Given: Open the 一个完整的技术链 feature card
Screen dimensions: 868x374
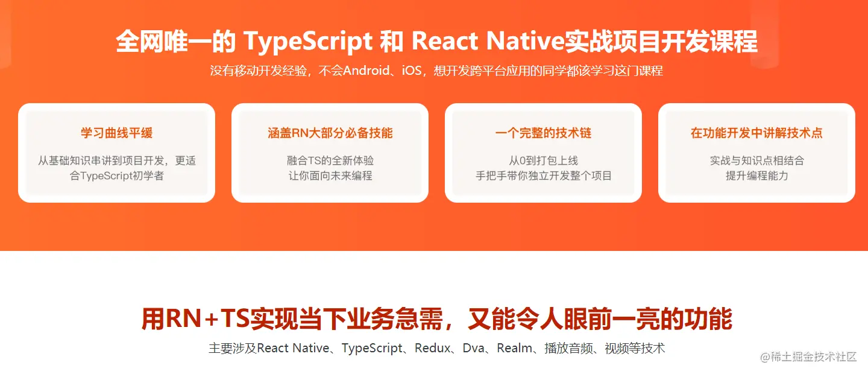Looking at the screenshot, I should (543, 153).
